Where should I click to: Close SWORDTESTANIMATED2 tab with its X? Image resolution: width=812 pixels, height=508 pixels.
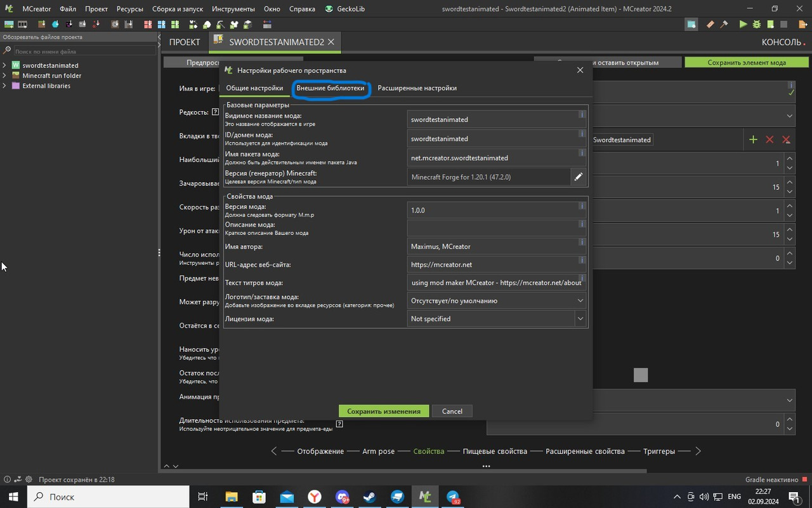pos(331,42)
